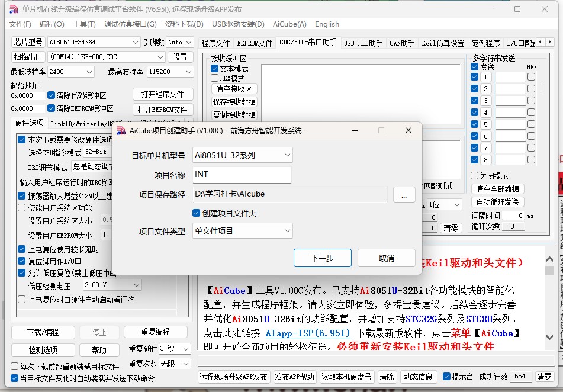Toggle 提示音 checkbox

point(446,376)
